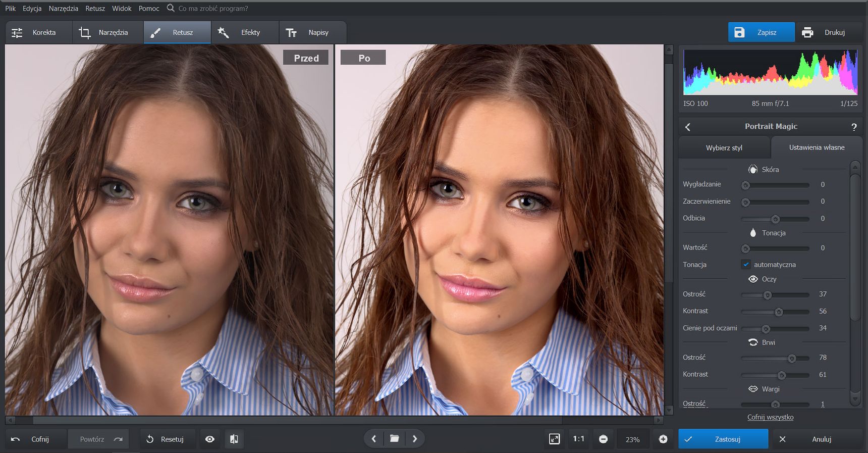Select Ustawienia własne tab
The width and height of the screenshot is (868, 453).
(817, 147)
